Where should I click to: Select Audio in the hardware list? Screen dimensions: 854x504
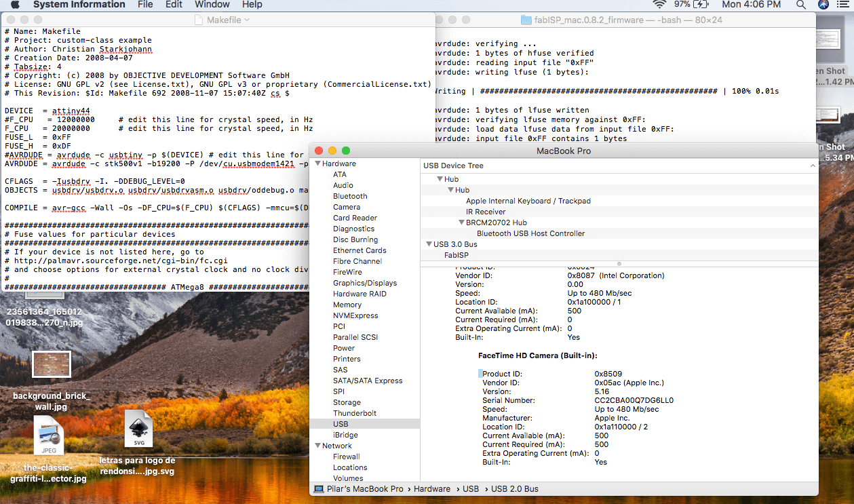[x=343, y=185]
